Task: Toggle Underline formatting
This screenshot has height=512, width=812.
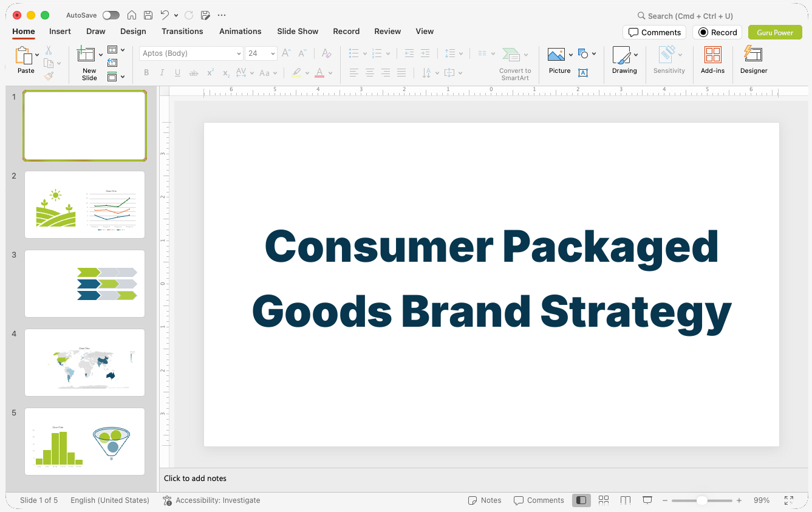Action: pos(177,73)
